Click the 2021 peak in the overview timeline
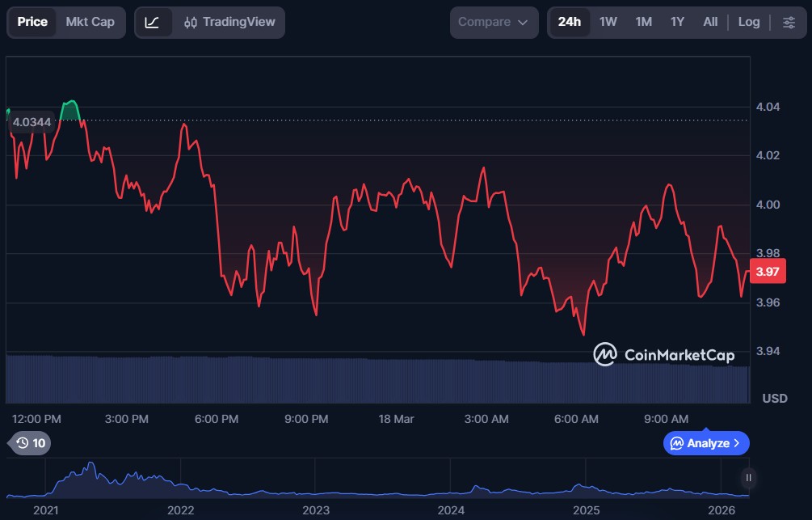 click(x=90, y=467)
